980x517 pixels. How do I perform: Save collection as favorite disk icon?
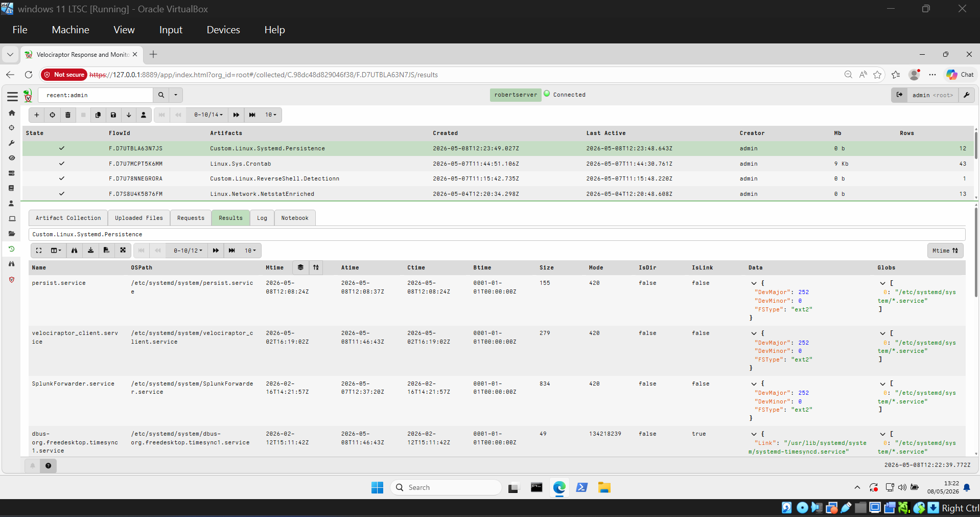pyautogui.click(x=113, y=115)
